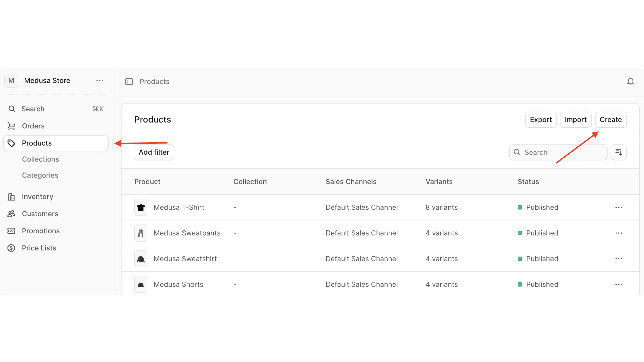Open row actions for Medusa T-Shirt
644x362 pixels.
[x=619, y=207]
